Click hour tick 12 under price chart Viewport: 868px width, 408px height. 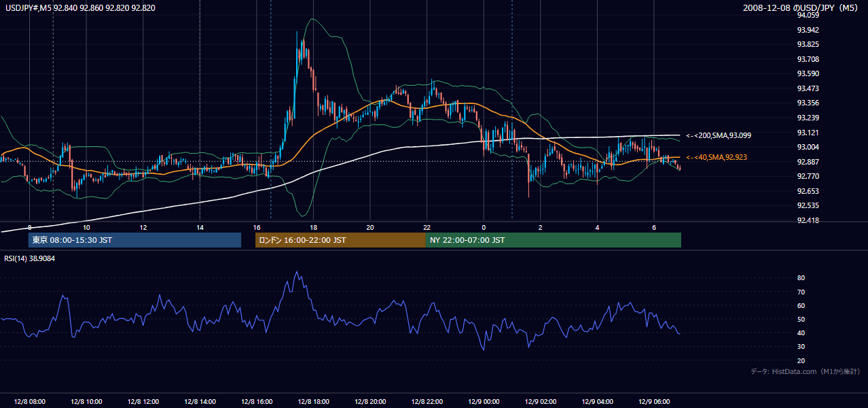pos(143,227)
